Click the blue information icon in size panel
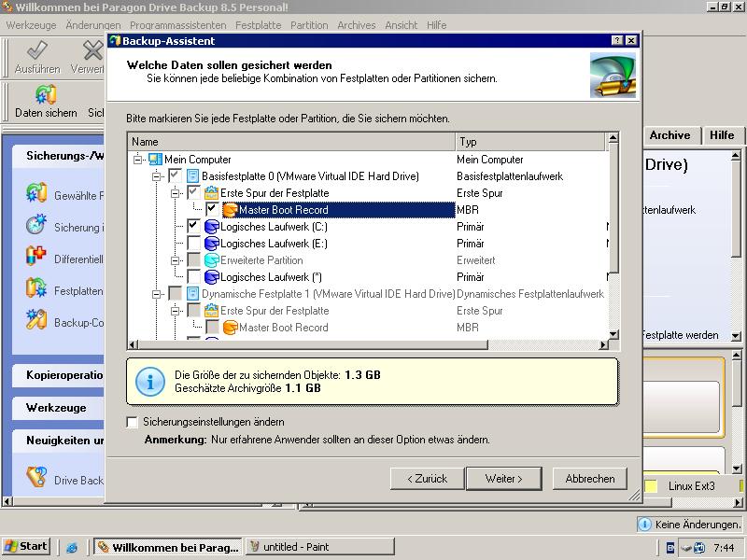747x560 pixels. [150, 382]
